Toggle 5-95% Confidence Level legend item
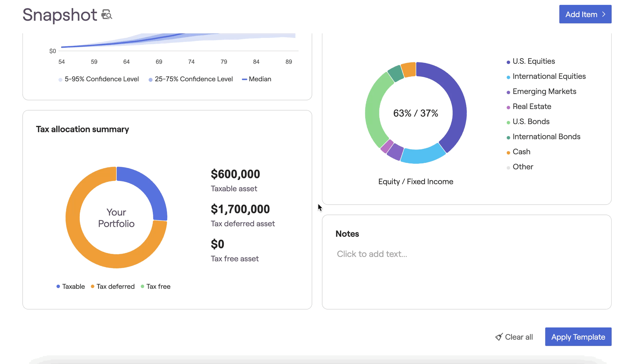This screenshot has height=364, width=638. [x=101, y=79]
